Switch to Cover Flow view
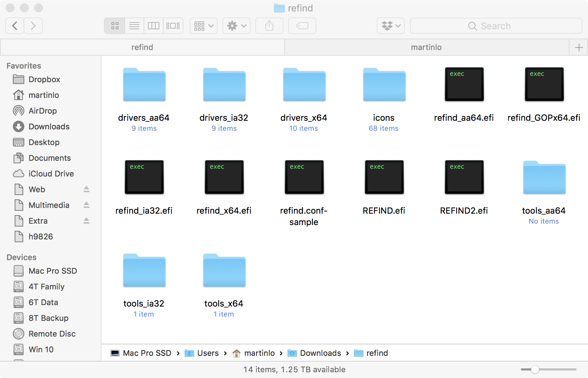The image size is (588, 378). pos(173,26)
